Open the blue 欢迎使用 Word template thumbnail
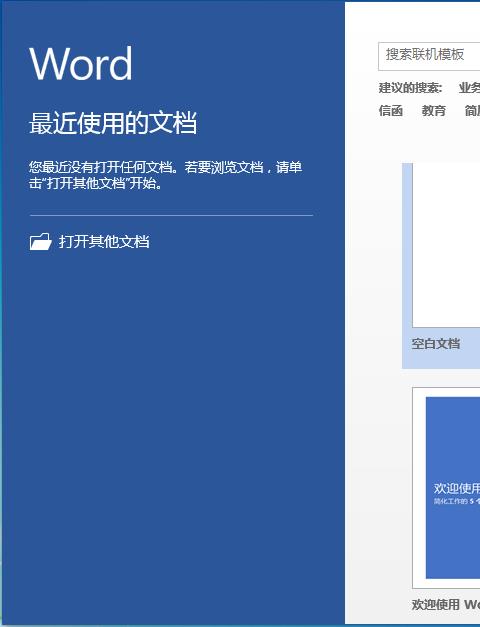Viewport: 480px width, 627px height. pos(453,487)
